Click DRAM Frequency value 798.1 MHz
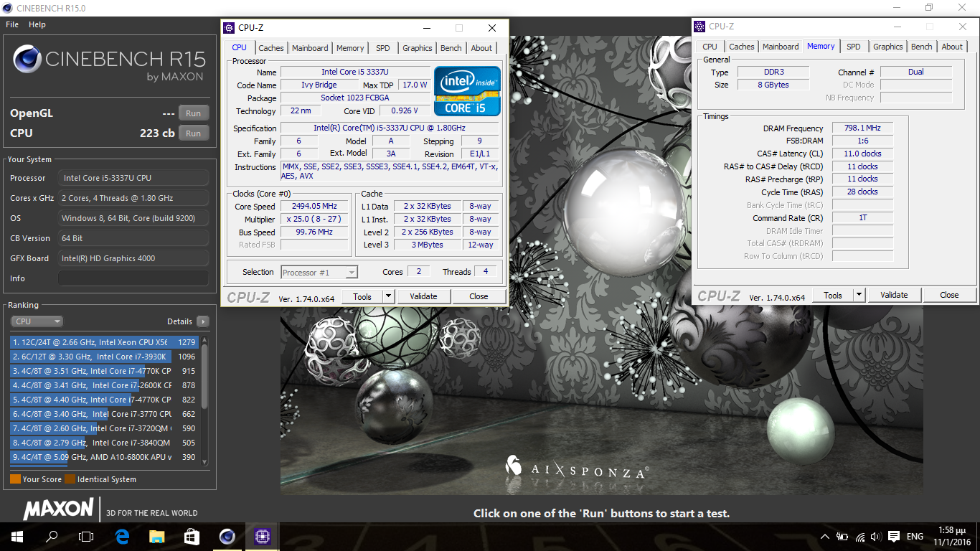Viewport: 980px width, 551px height. tap(862, 128)
